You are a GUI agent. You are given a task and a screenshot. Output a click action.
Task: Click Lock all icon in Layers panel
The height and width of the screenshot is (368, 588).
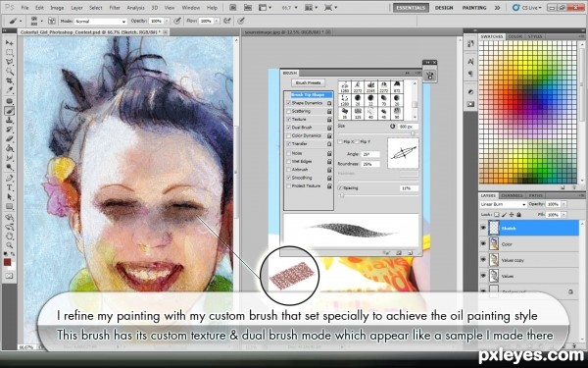click(x=518, y=215)
